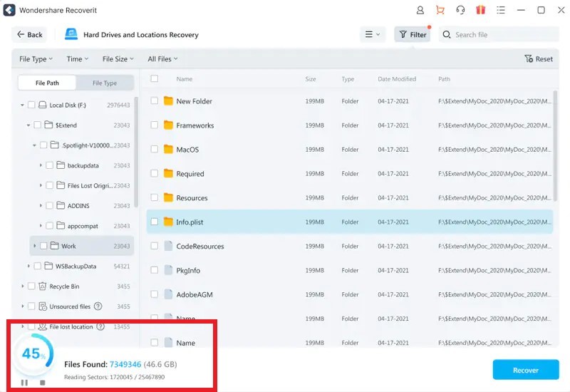This screenshot has height=392, width=570.
Task: Stop the scan with square button
Action: (42, 383)
